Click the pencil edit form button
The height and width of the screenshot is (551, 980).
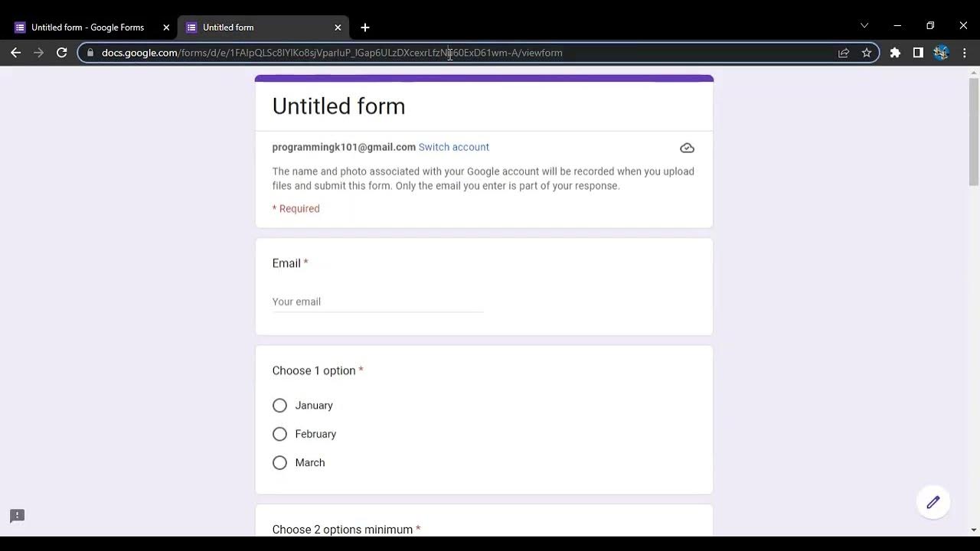[933, 502]
